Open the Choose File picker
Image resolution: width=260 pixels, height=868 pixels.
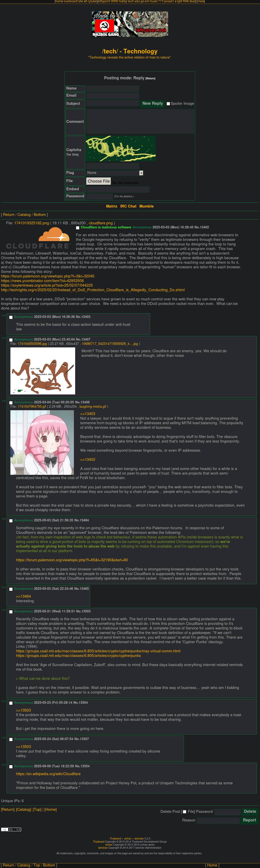99,181
